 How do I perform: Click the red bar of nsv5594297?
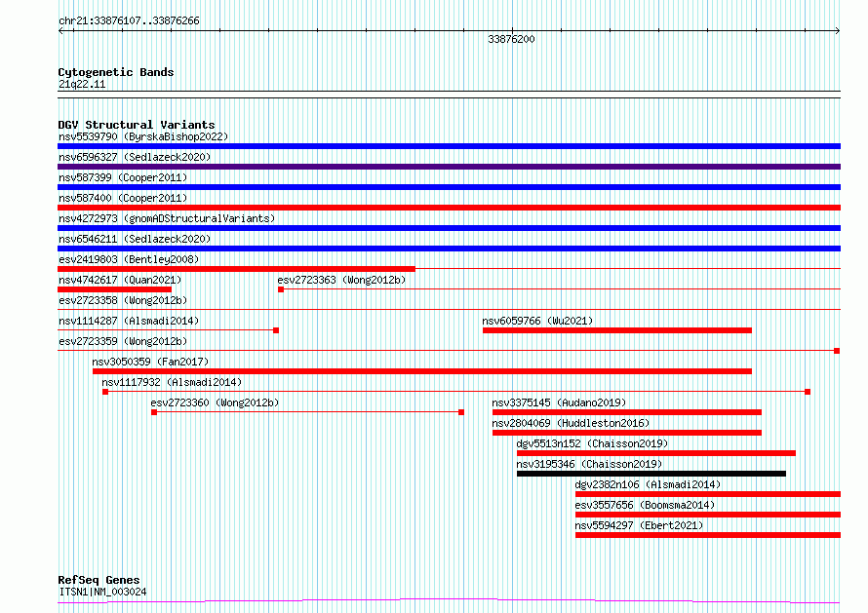708,535
